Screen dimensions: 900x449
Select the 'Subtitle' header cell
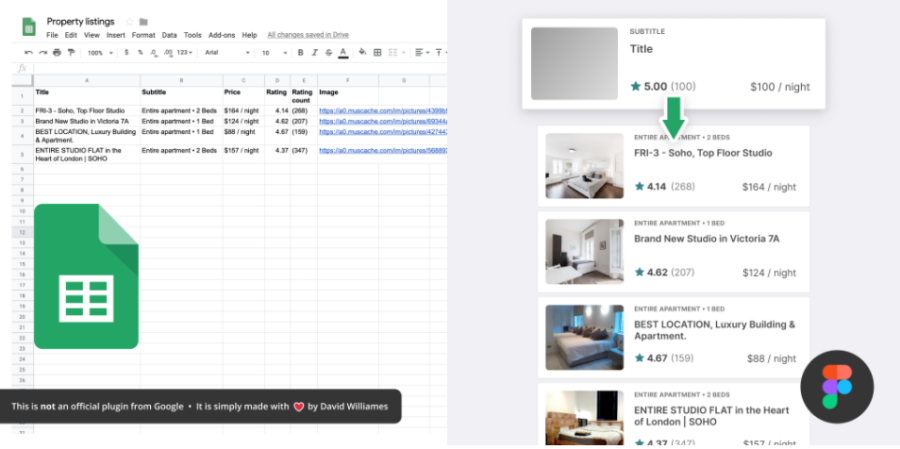coord(181,96)
